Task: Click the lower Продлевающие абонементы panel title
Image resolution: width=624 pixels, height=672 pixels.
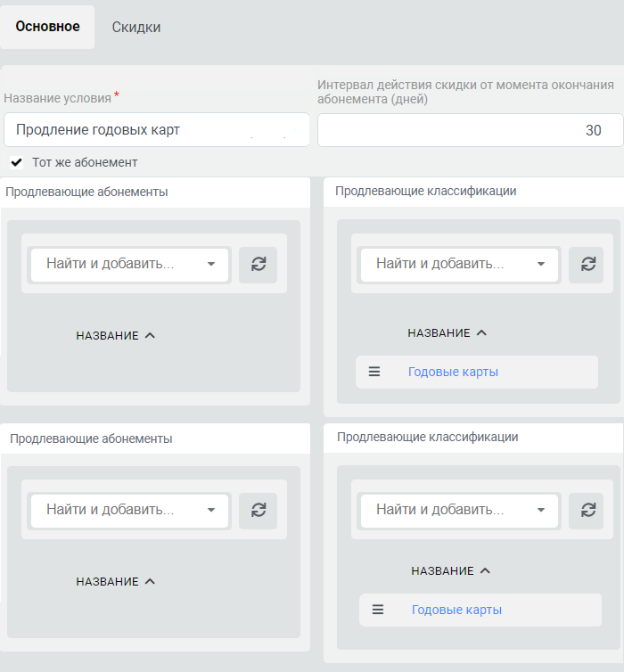Action: (x=91, y=438)
